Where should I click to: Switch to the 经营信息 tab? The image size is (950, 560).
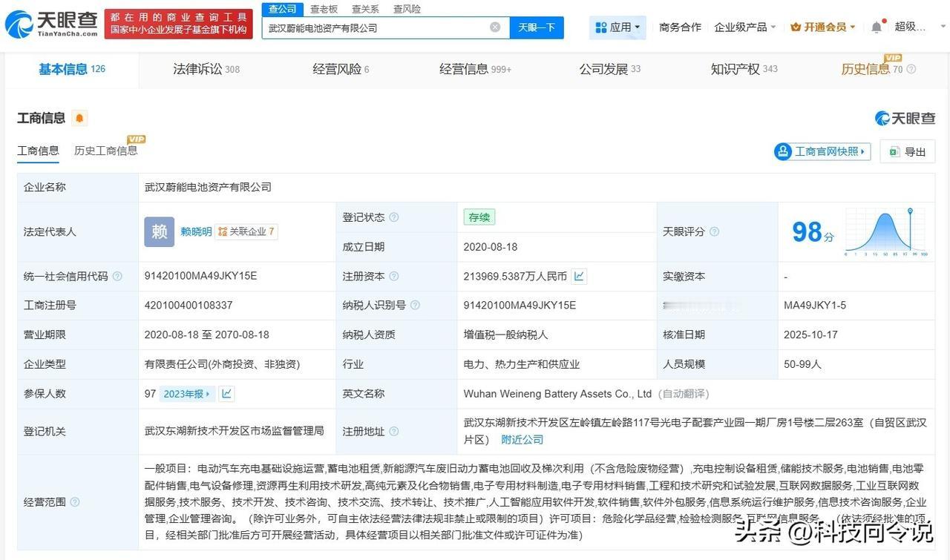475,69
